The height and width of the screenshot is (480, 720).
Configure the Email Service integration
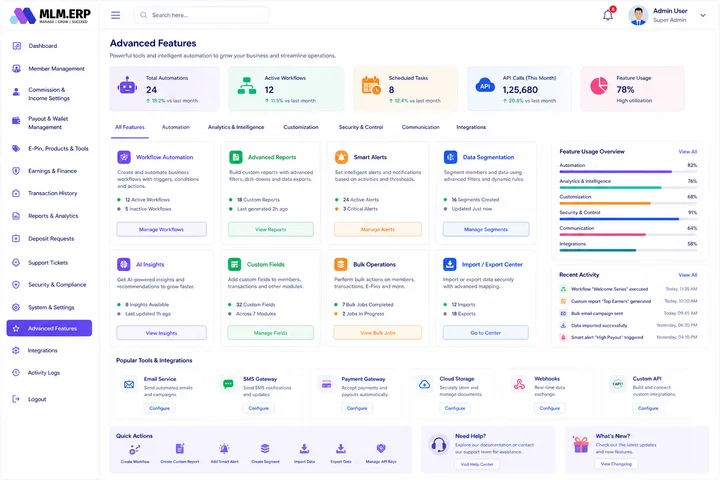pyautogui.click(x=159, y=408)
